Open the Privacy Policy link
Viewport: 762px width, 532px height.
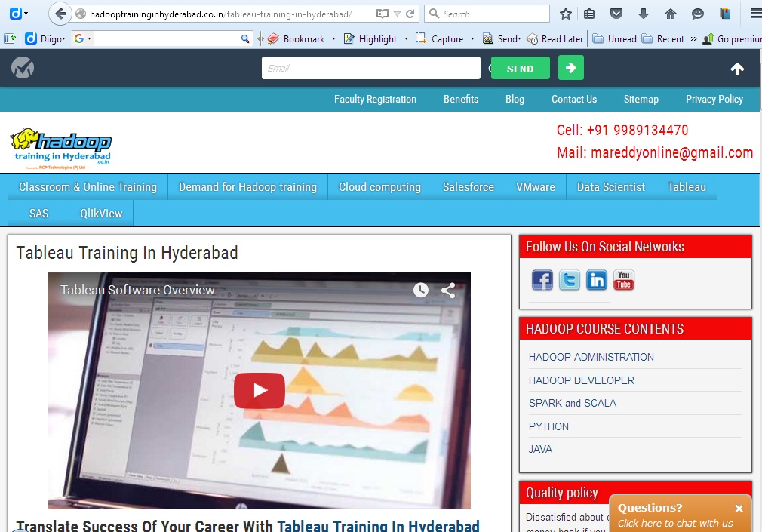(714, 99)
